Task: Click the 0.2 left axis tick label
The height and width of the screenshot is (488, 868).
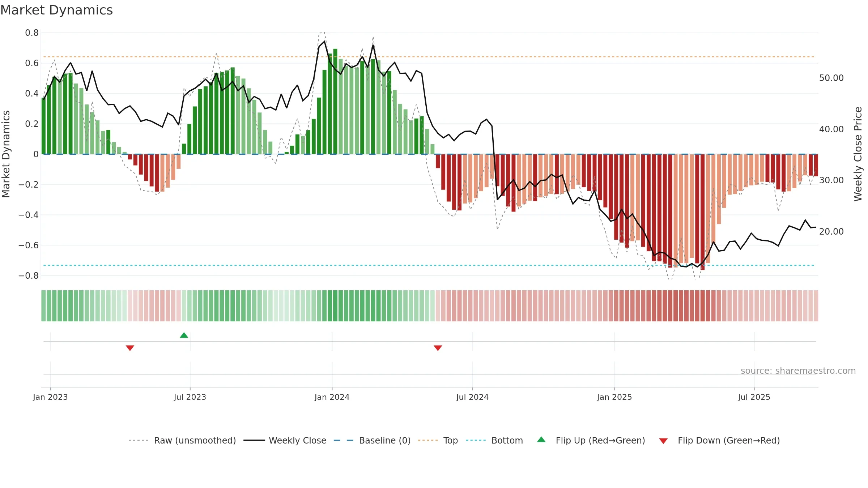Action: pos(32,124)
